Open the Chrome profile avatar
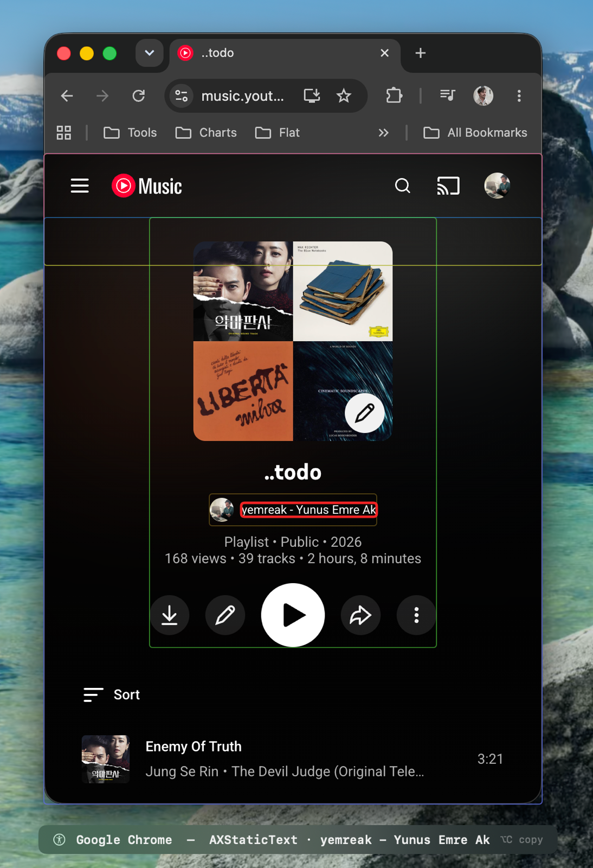 (x=483, y=96)
